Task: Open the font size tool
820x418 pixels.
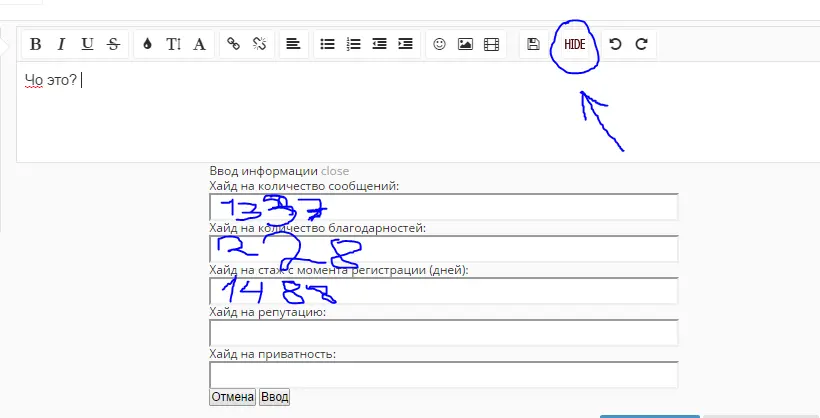Action: 174,44
